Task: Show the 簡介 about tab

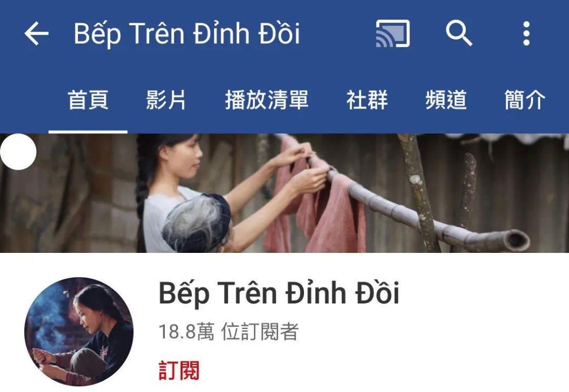Action: tap(525, 100)
